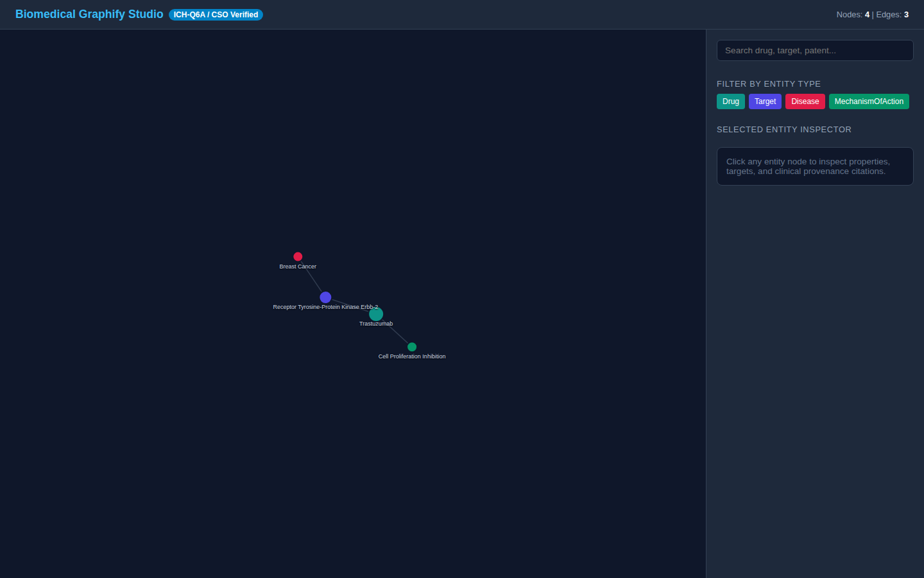Toggle the Drug entity filter
Screen dimensions: 924x578
[x=731, y=101]
